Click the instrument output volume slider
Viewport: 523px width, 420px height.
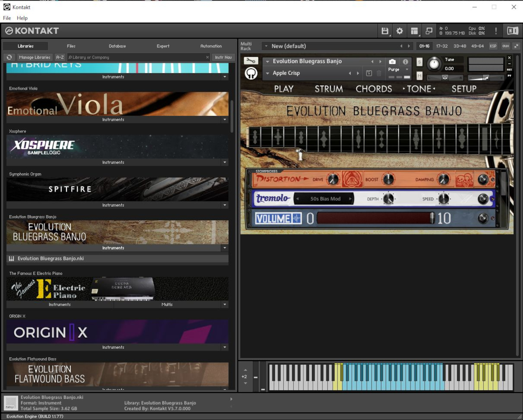(487, 78)
